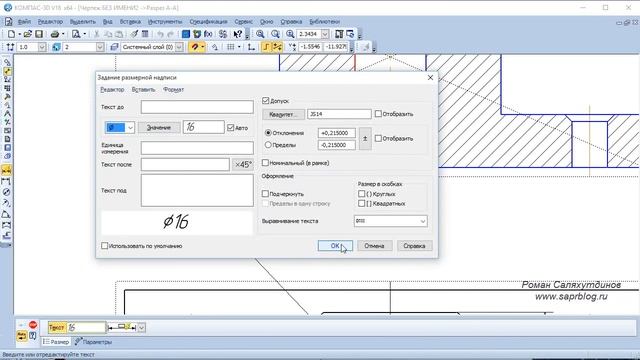The width and height of the screenshot is (640, 360).
Task: Open the layer manager icon next to layer list
Action: [114, 47]
